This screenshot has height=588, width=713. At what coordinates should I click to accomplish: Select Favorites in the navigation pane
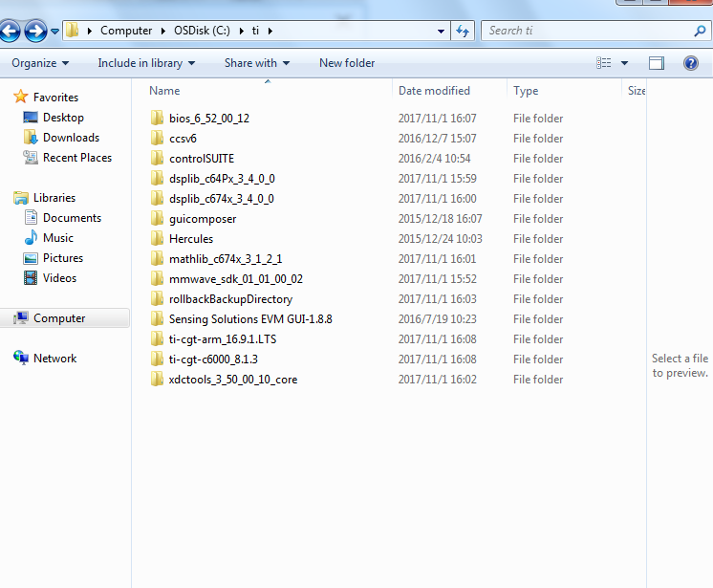[55, 98]
